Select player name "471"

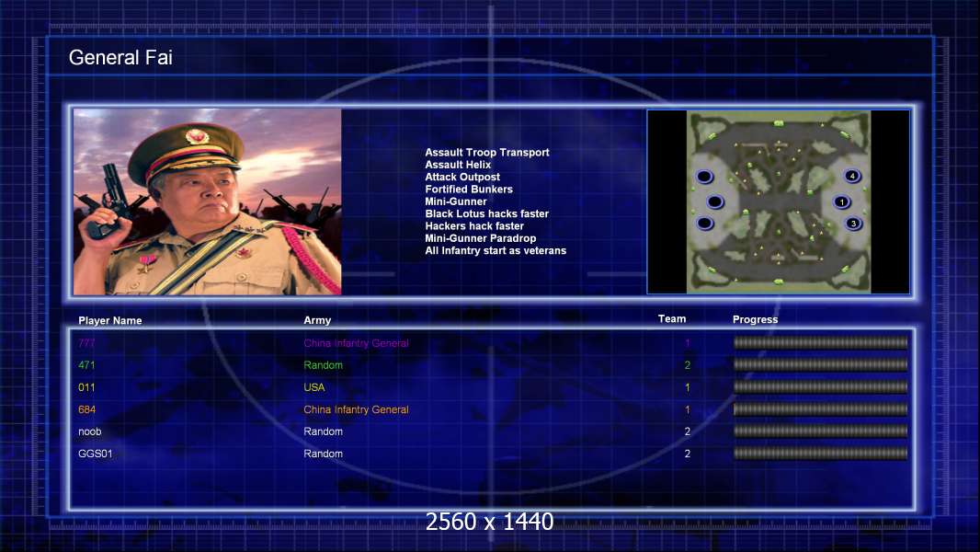pos(86,365)
